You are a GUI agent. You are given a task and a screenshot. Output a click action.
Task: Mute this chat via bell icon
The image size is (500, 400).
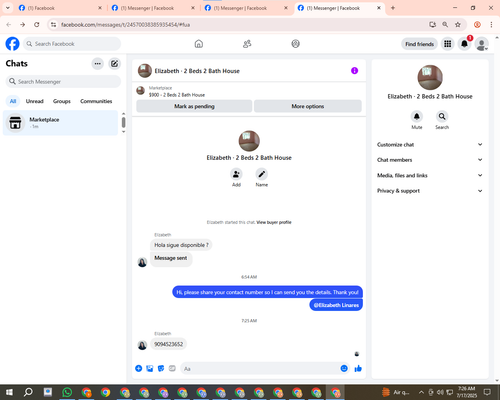click(x=417, y=116)
